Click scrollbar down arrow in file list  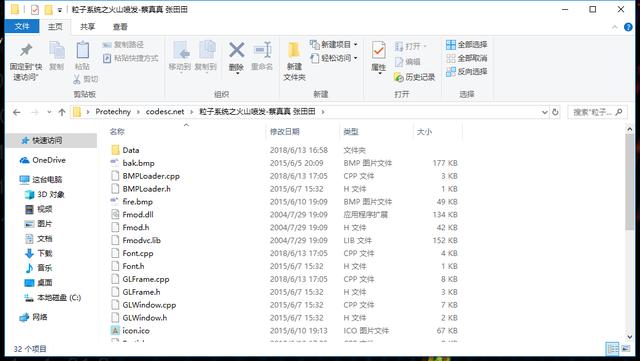tap(629, 337)
